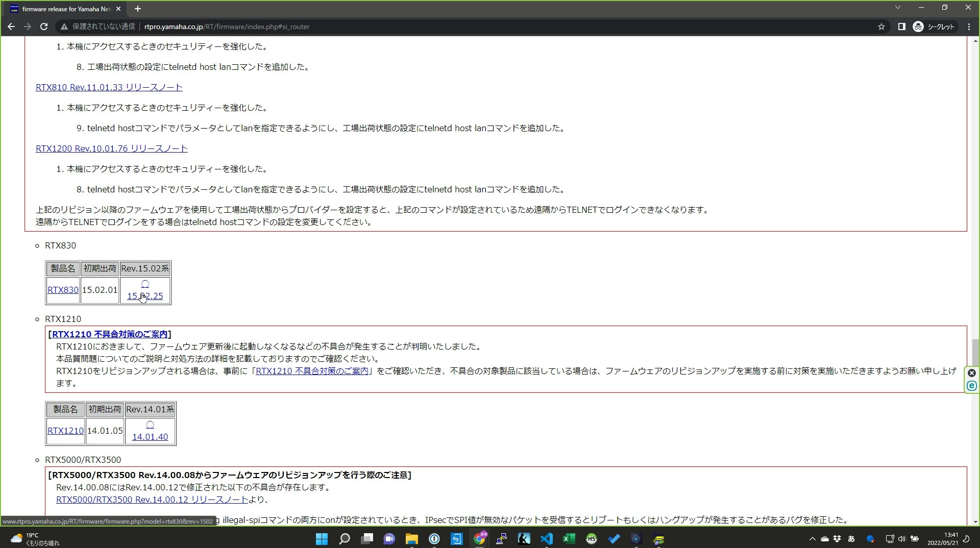Open the tab search dropdown arrow
Screen dimensions: 980x548
[897, 8]
